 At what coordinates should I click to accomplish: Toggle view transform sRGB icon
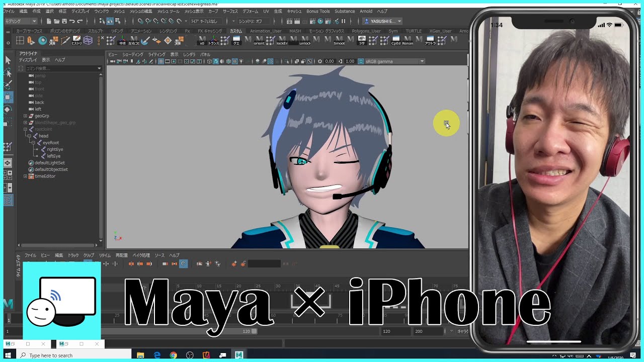[x=361, y=61]
